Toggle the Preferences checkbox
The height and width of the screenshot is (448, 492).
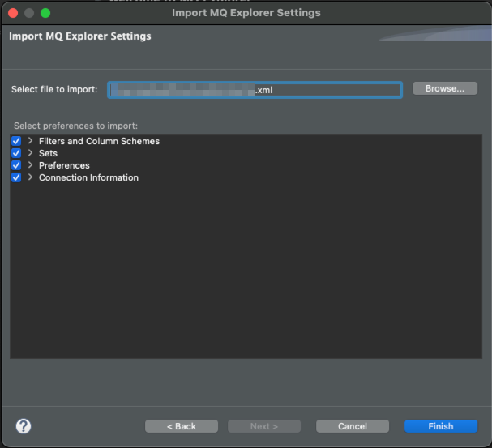pyautogui.click(x=16, y=165)
